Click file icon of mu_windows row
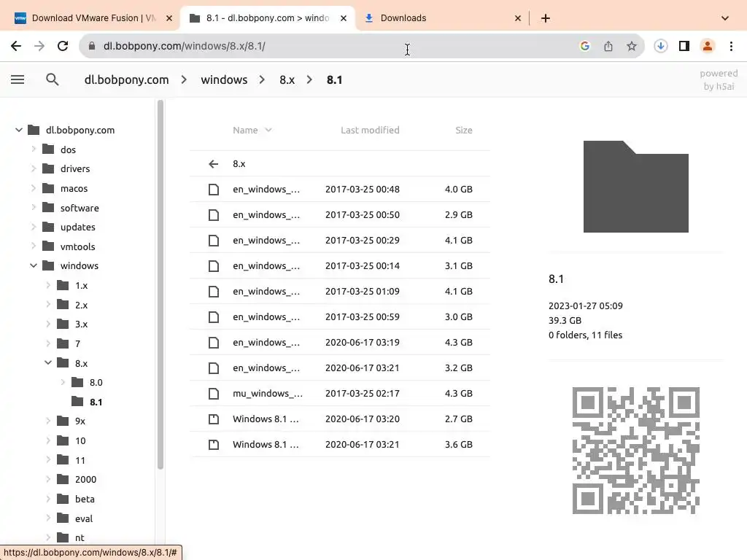The width and height of the screenshot is (747, 560). coord(214,394)
